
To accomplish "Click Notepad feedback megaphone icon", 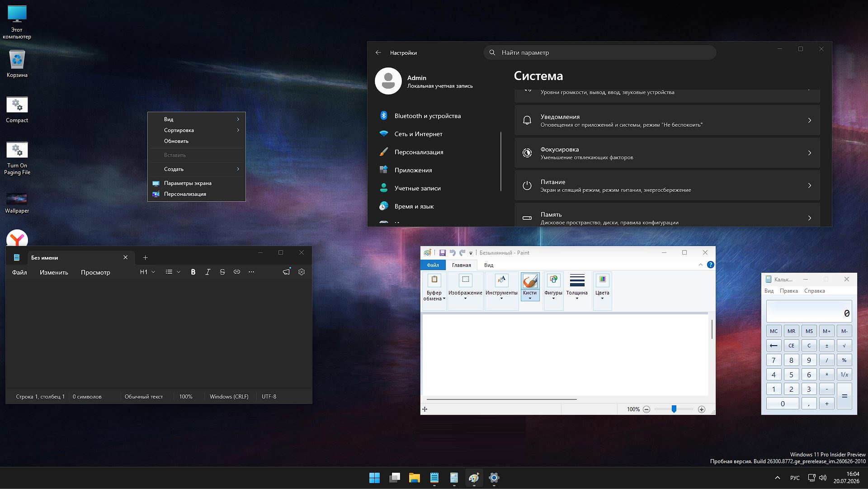I will [286, 272].
